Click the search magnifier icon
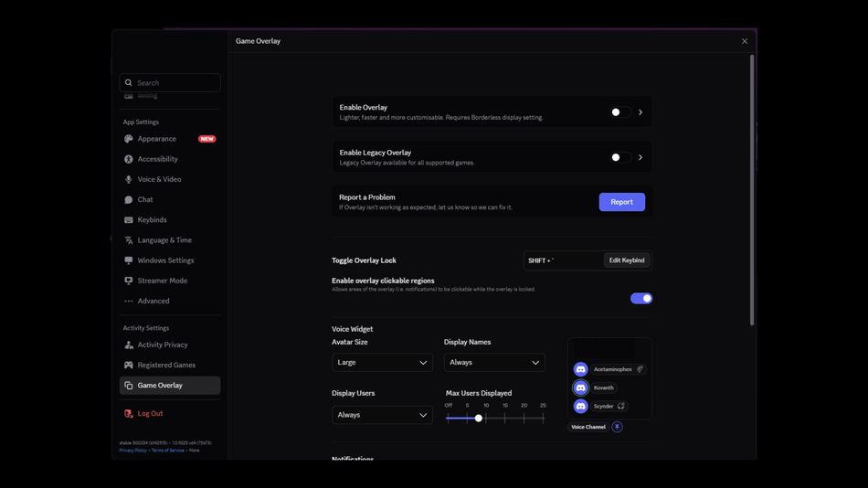This screenshot has height=488, width=868. coord(129,82)
